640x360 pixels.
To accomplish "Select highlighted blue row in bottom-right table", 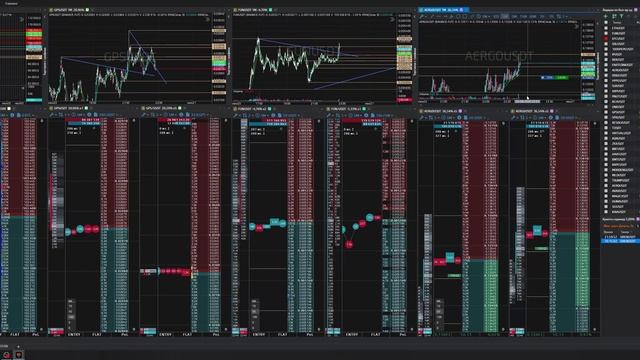I will (621, 241).
